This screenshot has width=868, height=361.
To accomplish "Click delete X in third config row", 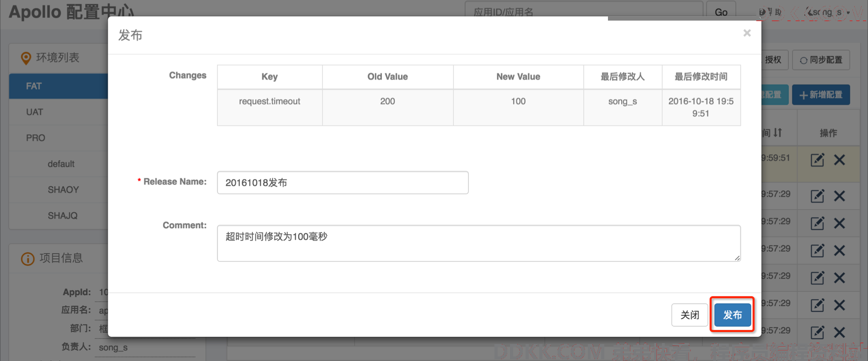I will pyautogui.click(x=839, y=223).
